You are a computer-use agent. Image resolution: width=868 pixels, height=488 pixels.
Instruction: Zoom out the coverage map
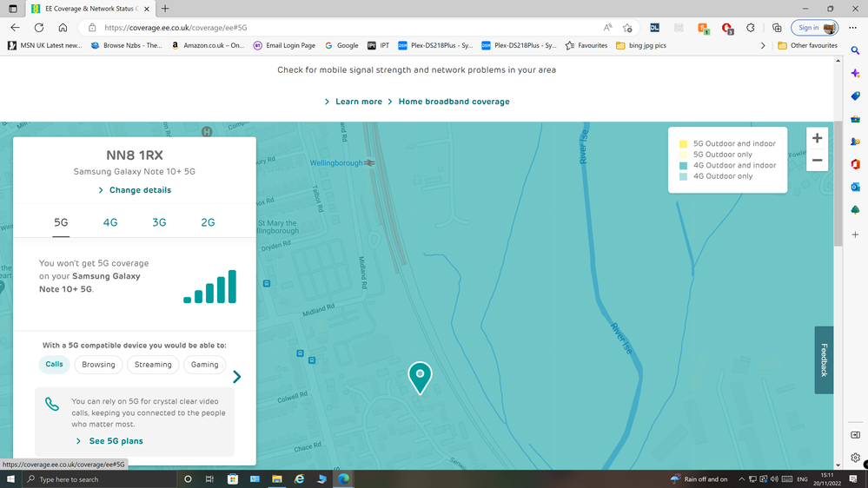point(817,161)
